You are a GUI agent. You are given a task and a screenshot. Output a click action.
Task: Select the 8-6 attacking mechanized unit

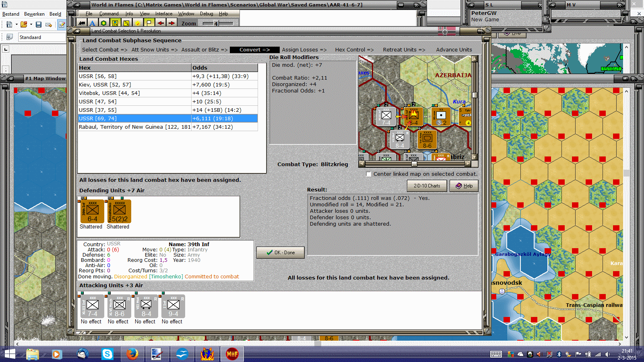(120, 306)
